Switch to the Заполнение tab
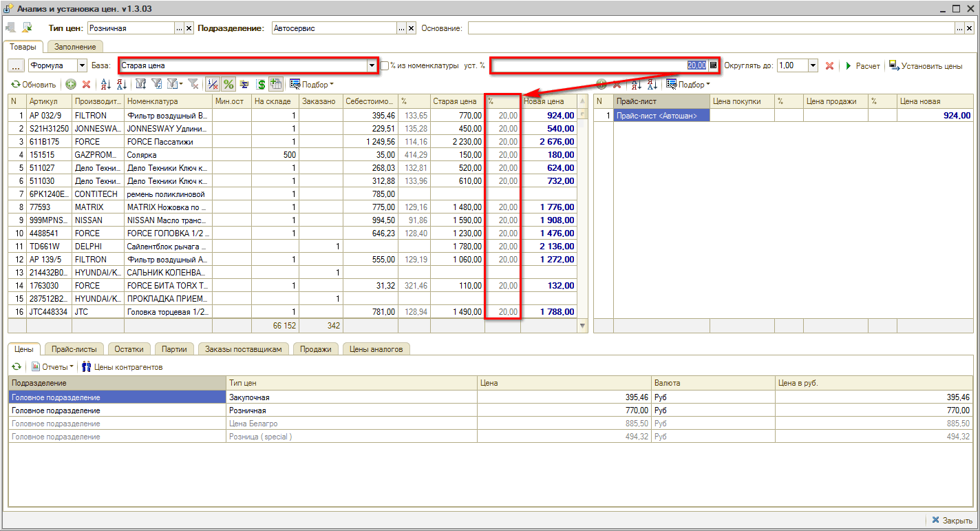This screenshot has height=531, width=980. pos(75,46)
